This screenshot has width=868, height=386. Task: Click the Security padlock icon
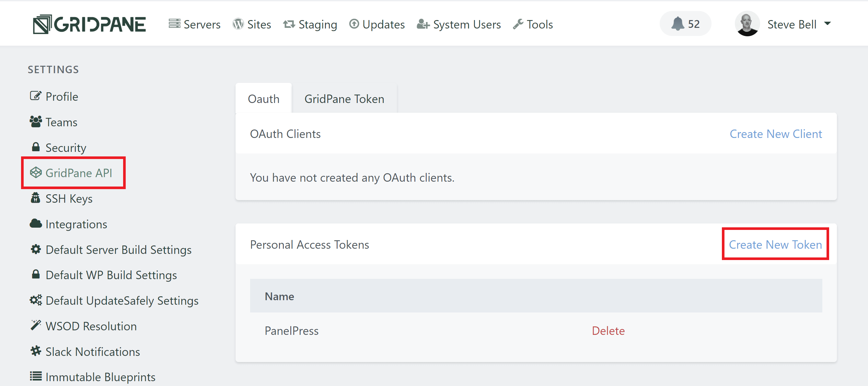click(x=36, y=147)
